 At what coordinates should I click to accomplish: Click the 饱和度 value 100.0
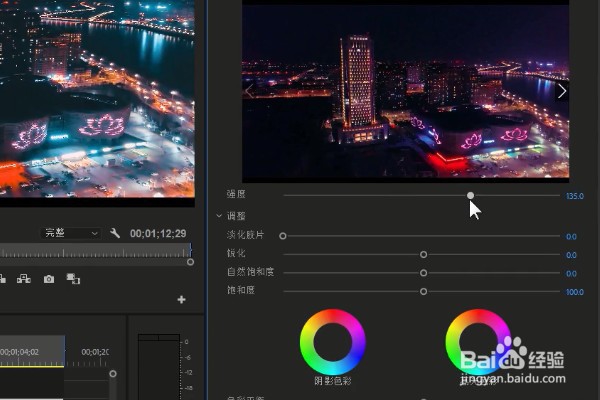[575, 292]
